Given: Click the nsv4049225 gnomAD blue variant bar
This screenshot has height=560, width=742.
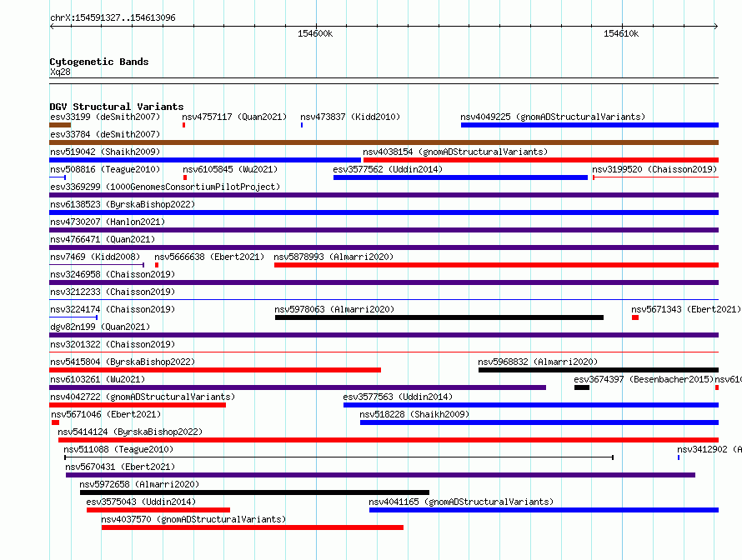Looking at the screenshot, I should tap(589, 125).
